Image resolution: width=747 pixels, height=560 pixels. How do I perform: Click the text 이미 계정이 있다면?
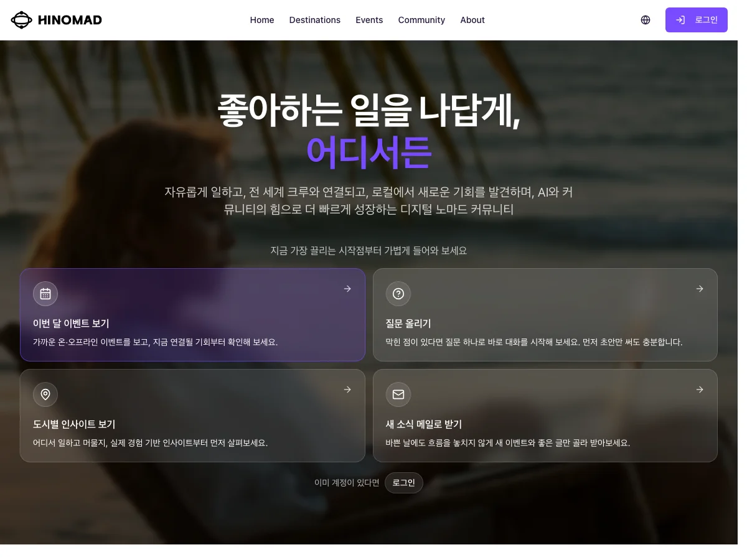click(x=347, y=483)
